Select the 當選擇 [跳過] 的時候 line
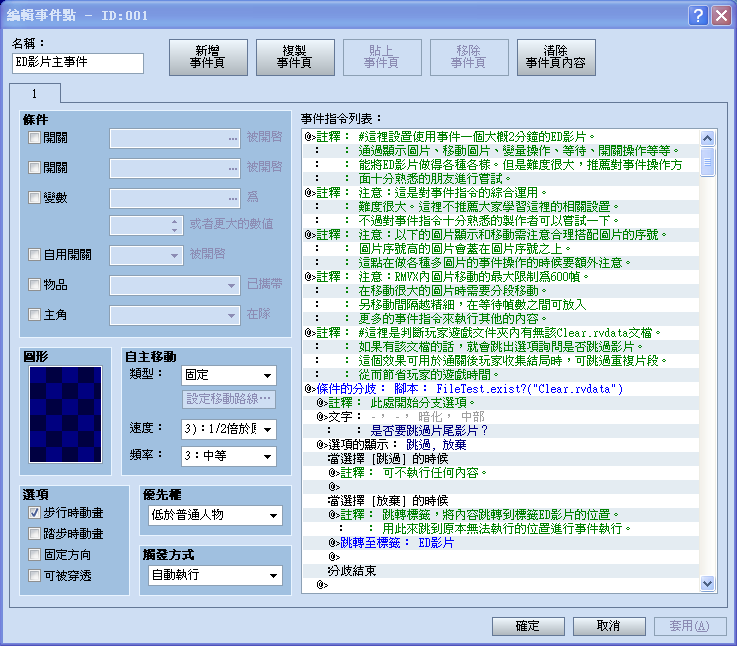Viewport: 737px width, 646px height. tap(501, 459)
